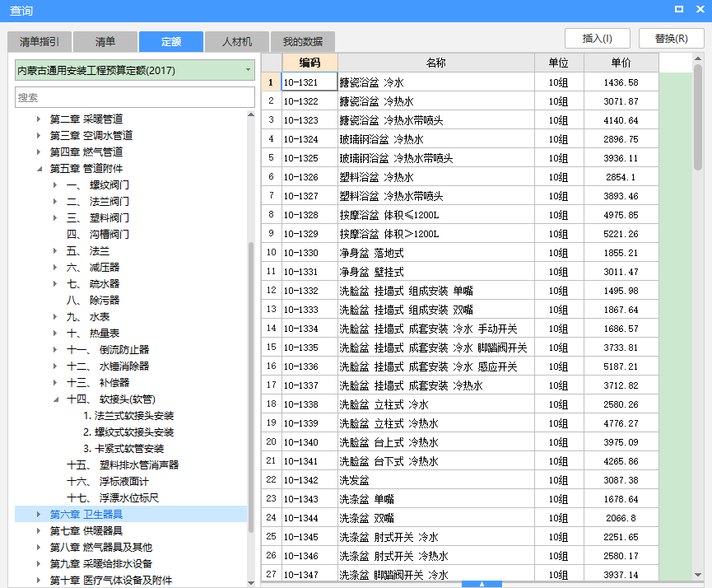Switch to the 清单指引 tab
Screen dimensions: 712x588
39,42
